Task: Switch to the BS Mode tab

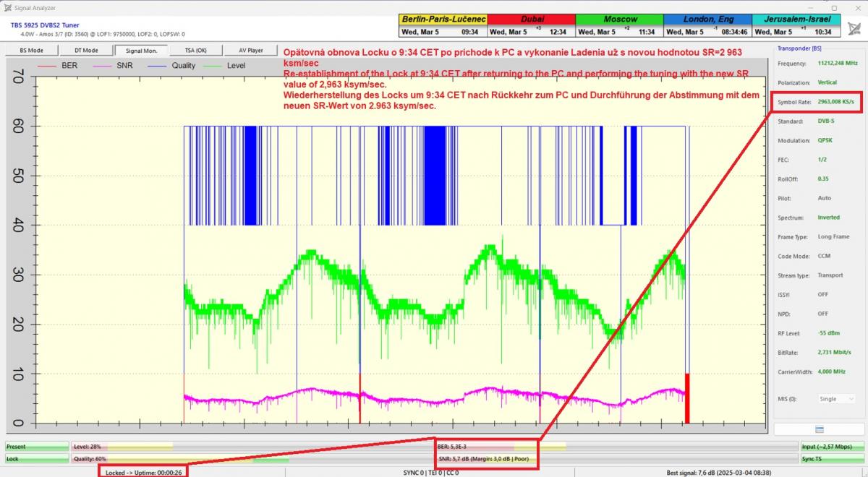Action: pyautogui.click(x=31, y=51)
